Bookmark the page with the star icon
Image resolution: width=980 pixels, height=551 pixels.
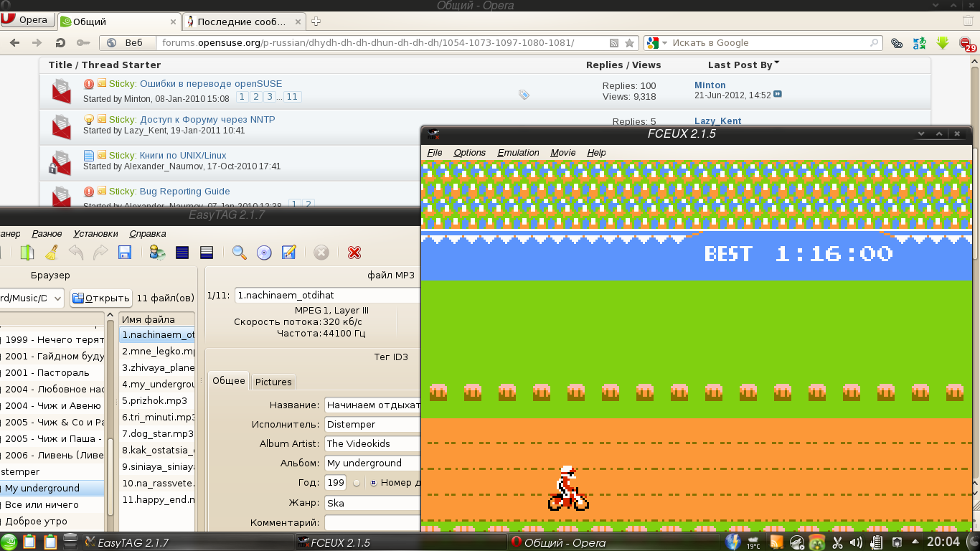pos(630,43)
